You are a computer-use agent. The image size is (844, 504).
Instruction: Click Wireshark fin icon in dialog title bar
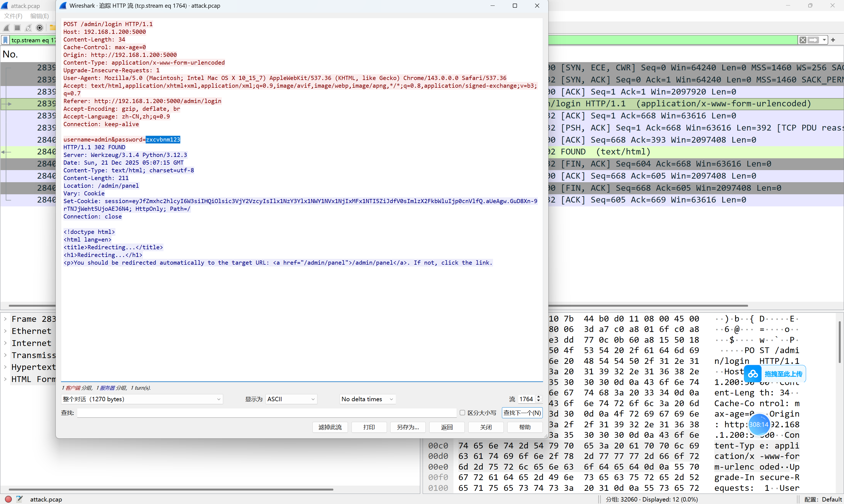(x=63, y=6)
